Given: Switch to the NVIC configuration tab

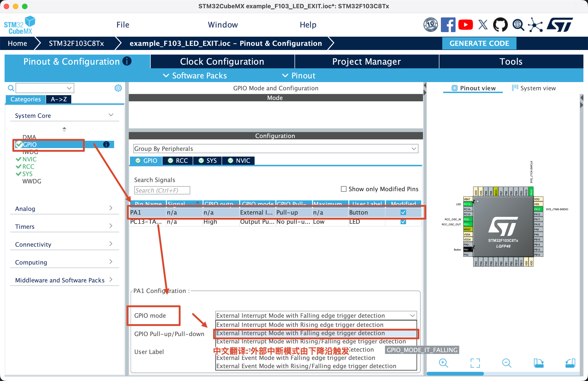Looking at the screenshot, I should [x=238, y=161].
